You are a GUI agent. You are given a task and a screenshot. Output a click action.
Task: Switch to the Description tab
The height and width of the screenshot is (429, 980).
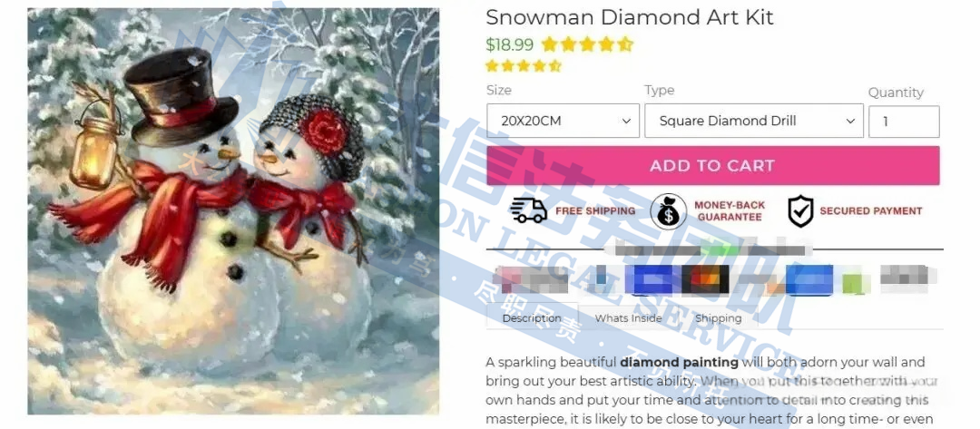(x=532, y=317)
